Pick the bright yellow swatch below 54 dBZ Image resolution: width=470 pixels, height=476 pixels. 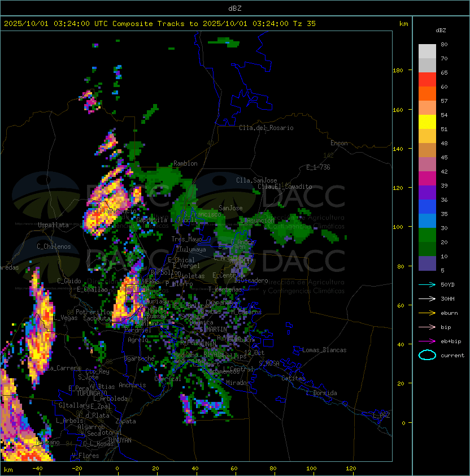pos(427,122)
